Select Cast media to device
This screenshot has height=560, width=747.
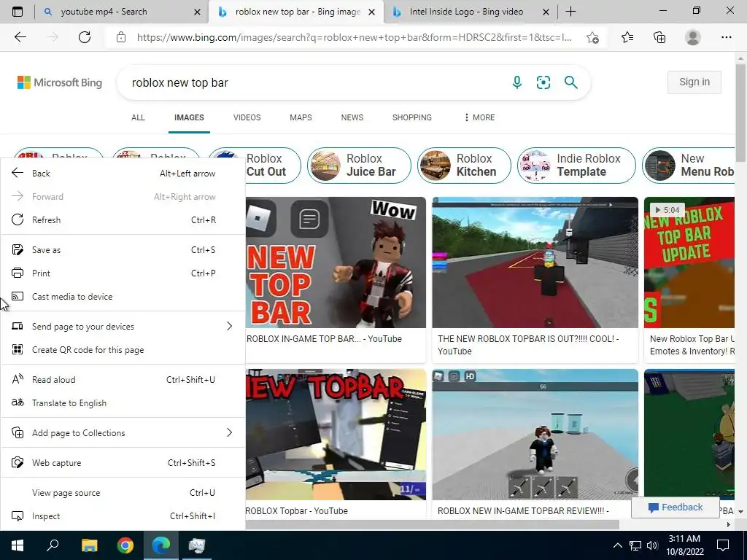[123, 296]
